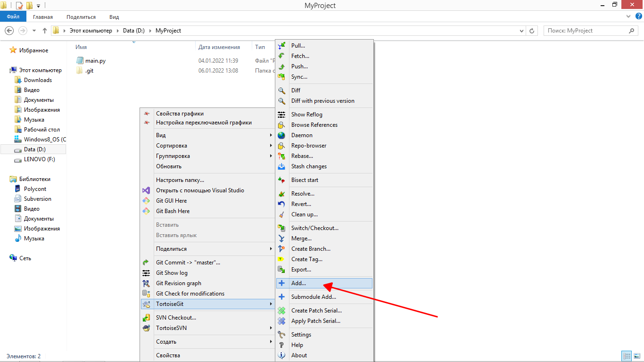Select Git Commit -> "master"... entry
The height and width of the screenshot is (362, 644).
[x=208, y=263]
